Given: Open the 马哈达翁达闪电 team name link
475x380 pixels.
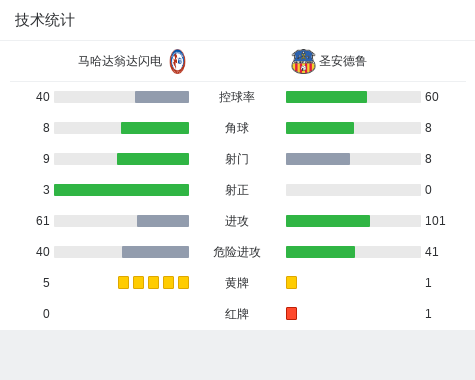Looking at the screenshot, I should [120, 61].
